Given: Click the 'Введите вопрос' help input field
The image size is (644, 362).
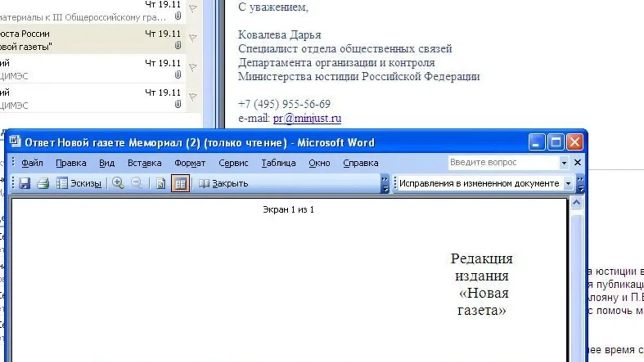Looking at the screenshot, I should tap(502, 162).
